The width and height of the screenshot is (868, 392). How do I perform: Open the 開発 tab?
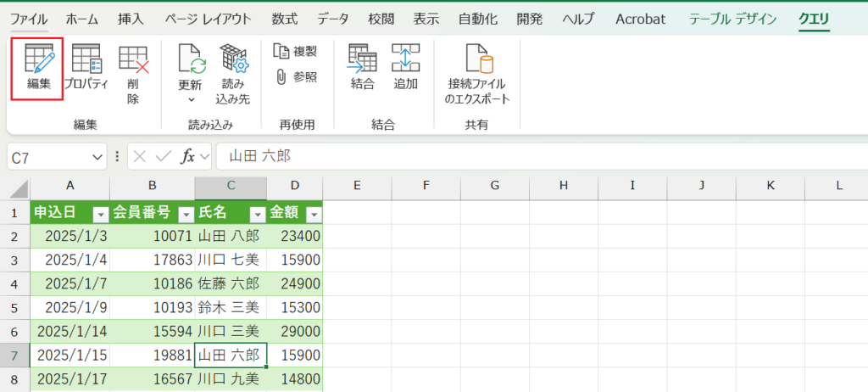click(x=531, y=20)
